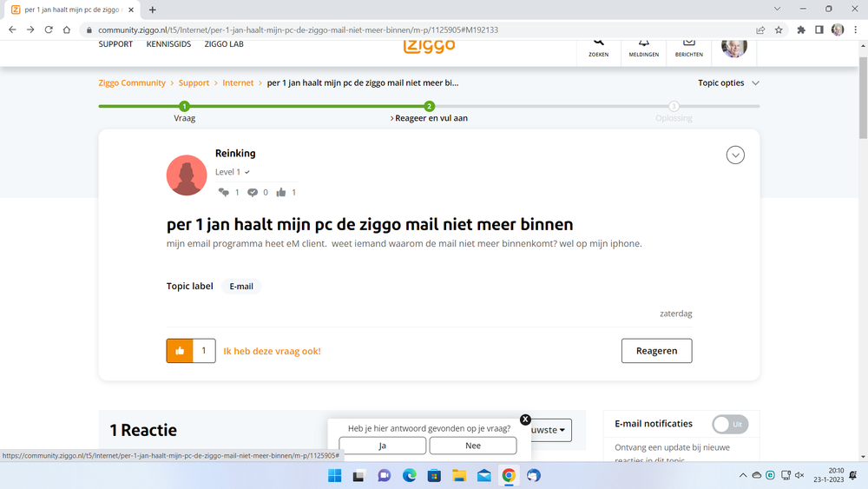Screen dimensions: 868x489
Task: Reload the page
Action: [x=49, y=30]
